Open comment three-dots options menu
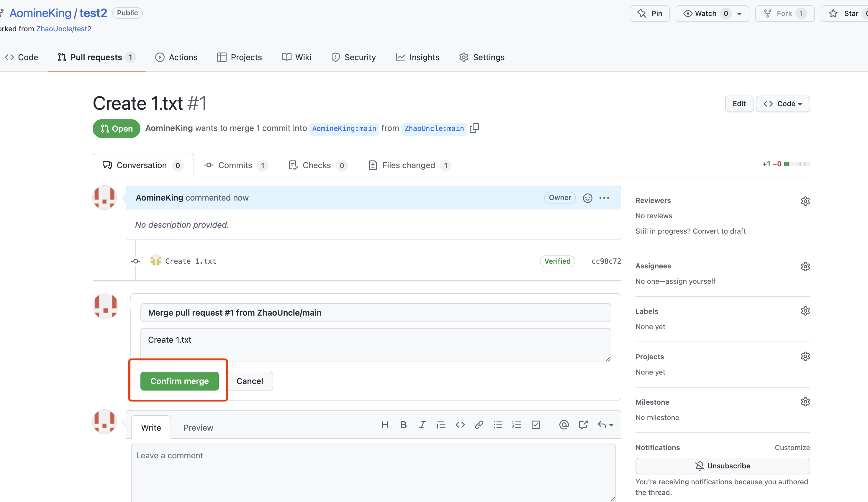868x502 pixels. point(604,198)
